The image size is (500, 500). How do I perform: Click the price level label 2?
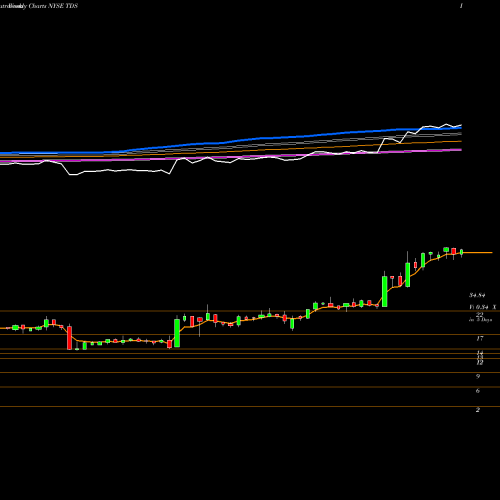click(x=478, y=410)
